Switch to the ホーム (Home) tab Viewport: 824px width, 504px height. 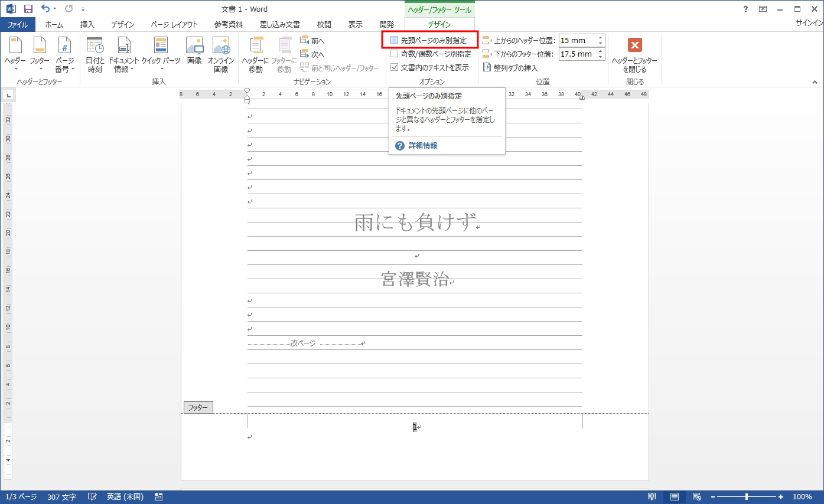pos(54,24)
